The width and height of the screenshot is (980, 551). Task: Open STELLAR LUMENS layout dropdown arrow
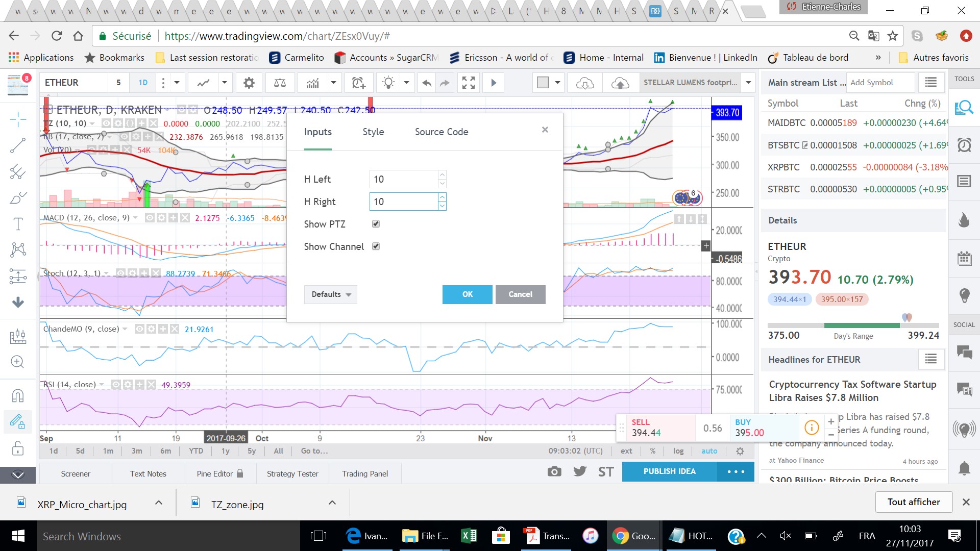pos(748,83)
